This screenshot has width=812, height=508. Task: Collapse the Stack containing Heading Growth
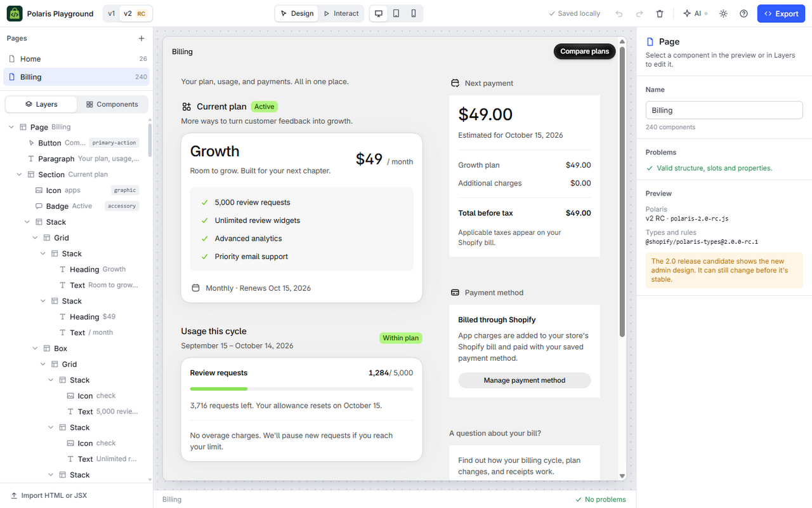43,254
